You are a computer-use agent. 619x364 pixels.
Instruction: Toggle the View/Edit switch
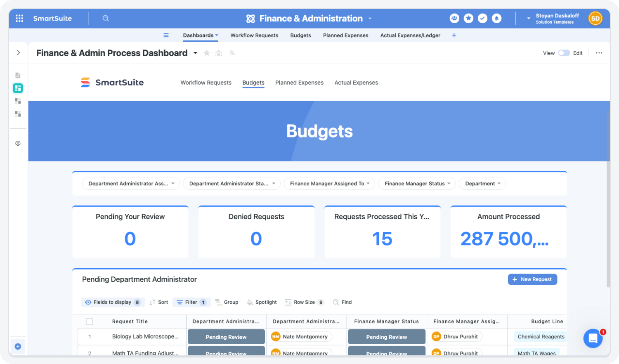(x=564, y=53)
